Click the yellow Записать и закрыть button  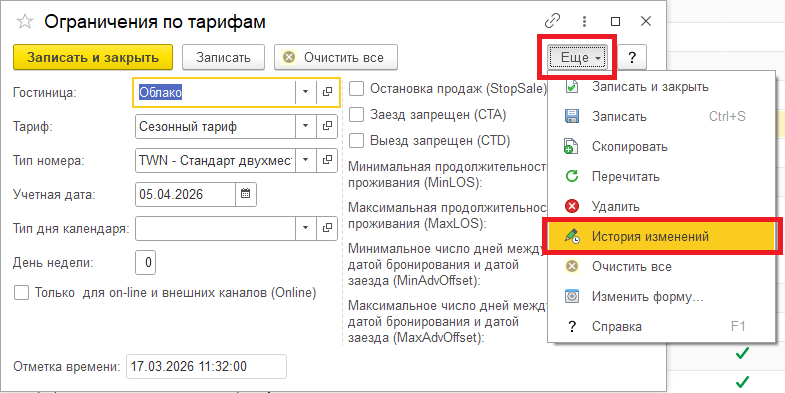click(93, 57)
